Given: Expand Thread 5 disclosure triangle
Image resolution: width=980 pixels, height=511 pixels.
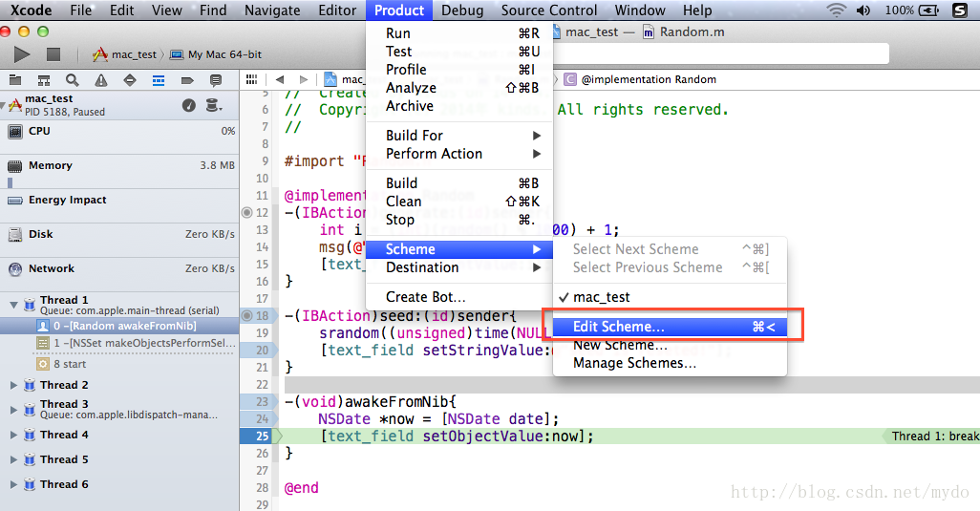Looking at the screenshot, I should tap(13, 459).
